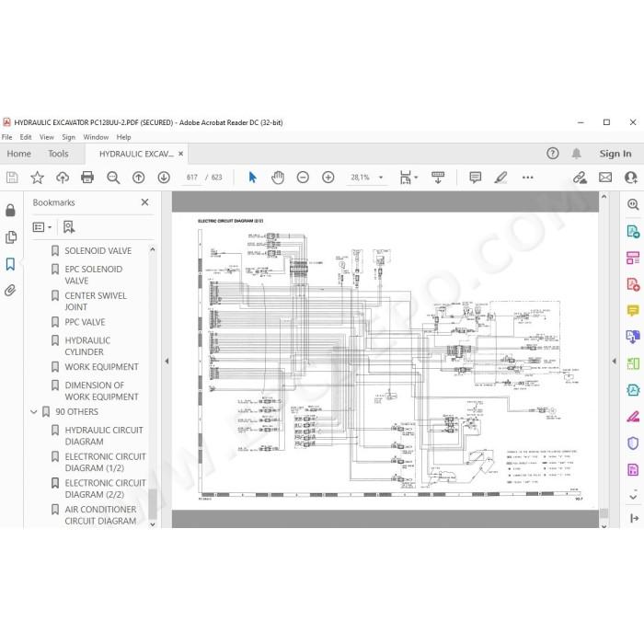Open the Edit menu

[26, 137]
